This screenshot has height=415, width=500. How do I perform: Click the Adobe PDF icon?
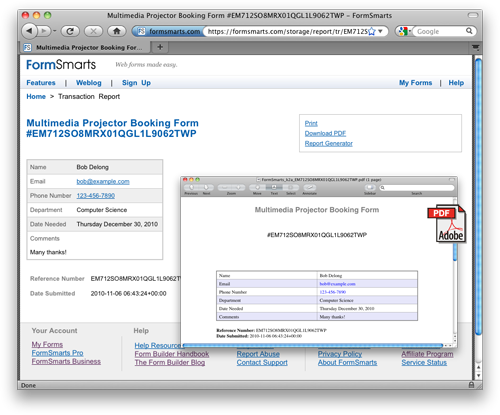point(447,223)
